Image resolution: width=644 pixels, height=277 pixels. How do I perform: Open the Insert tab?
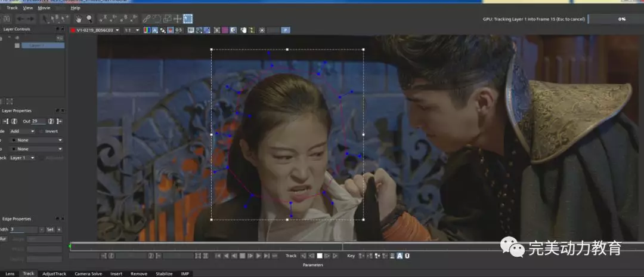(x=116, y=273)
